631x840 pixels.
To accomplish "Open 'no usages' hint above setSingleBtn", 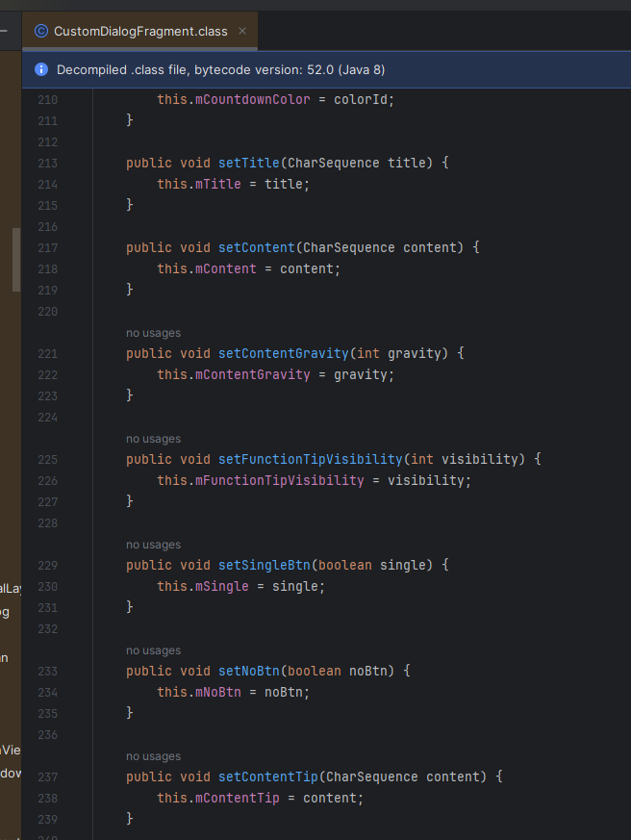I will pos(153,545).
